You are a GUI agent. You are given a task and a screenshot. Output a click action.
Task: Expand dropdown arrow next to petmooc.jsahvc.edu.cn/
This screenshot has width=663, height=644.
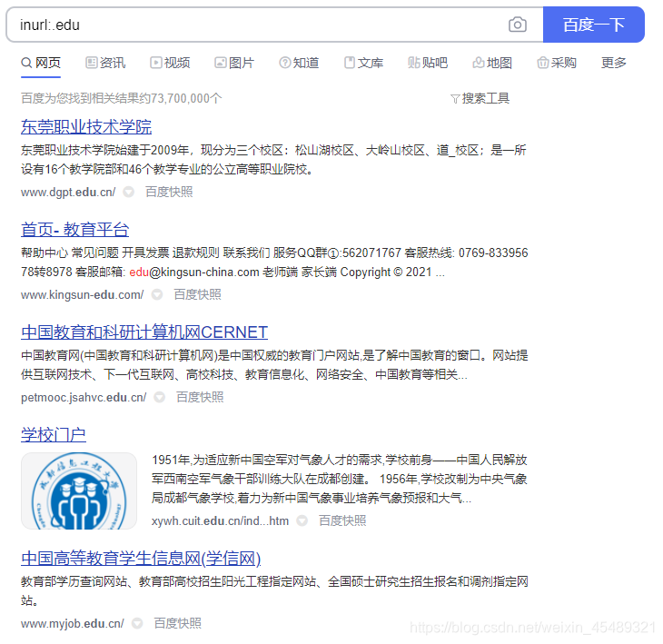pyautogui.click(x=160, y=398)
